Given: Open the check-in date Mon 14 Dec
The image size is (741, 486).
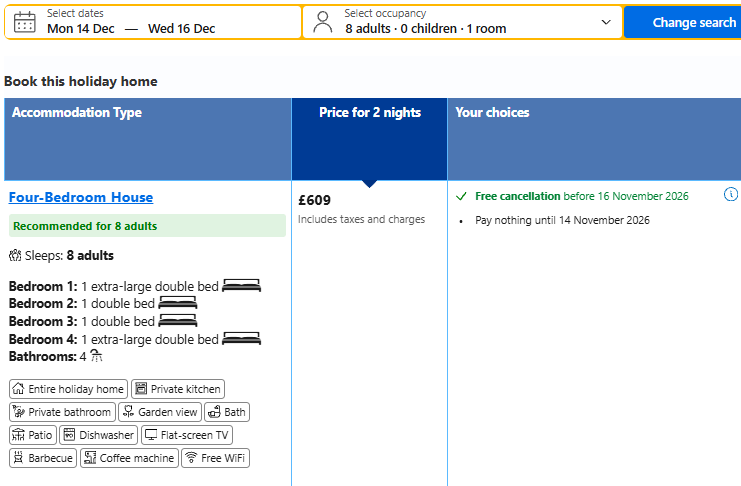Looking at the screenshot, I should click(x=81, y=29).
